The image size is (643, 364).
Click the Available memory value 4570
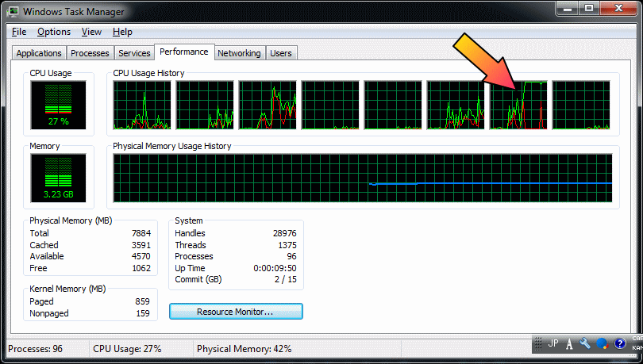click(x=141, y=256)
